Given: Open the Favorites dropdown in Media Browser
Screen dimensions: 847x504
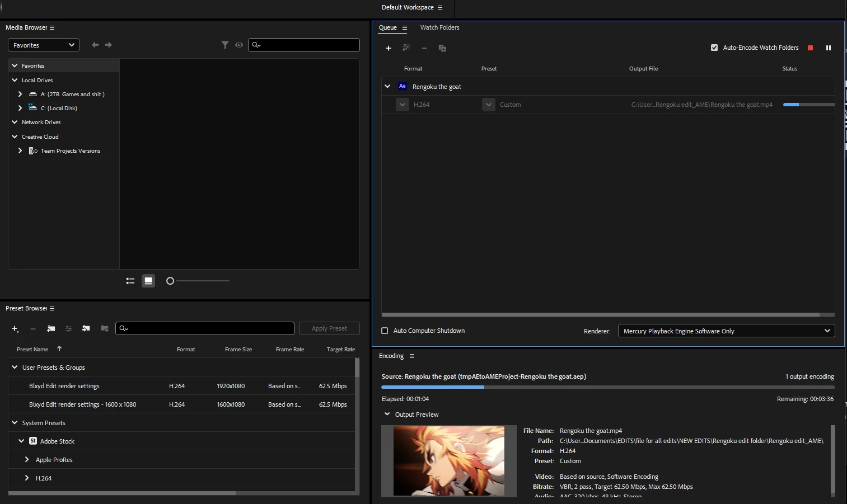Looking at the screenshot, I should click(x=44, y=45).
